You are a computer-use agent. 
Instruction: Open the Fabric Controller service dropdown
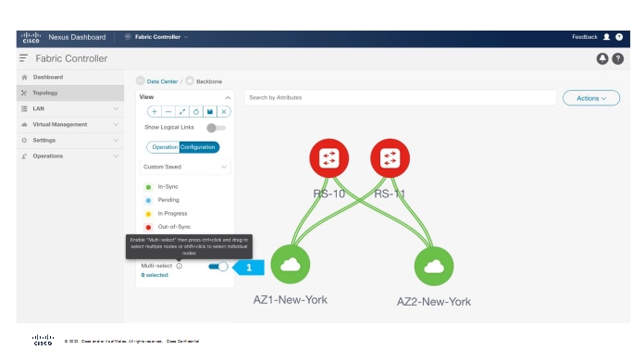coord(156,37)
